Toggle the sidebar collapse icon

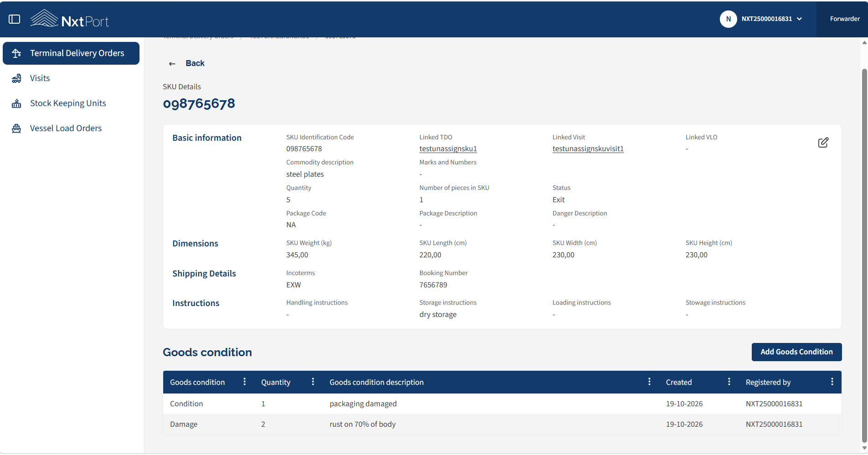15,19
